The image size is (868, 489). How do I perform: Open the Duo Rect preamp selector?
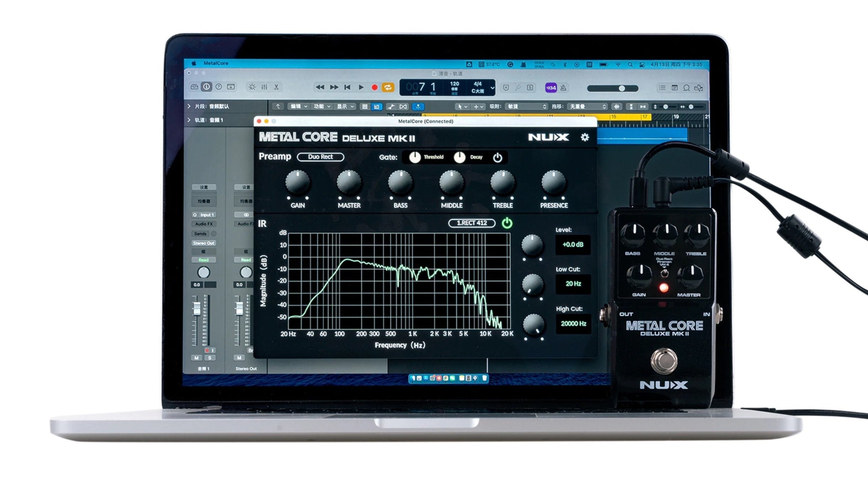[x=320, y=157]
